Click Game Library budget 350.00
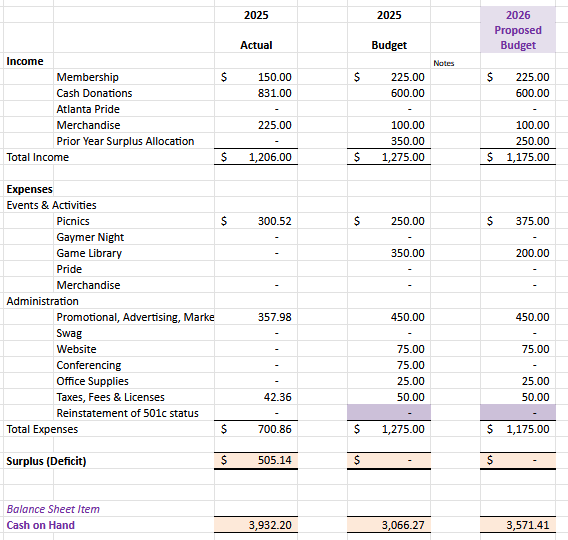The width and height of the screenshot is (568, 540). (408, 253)
